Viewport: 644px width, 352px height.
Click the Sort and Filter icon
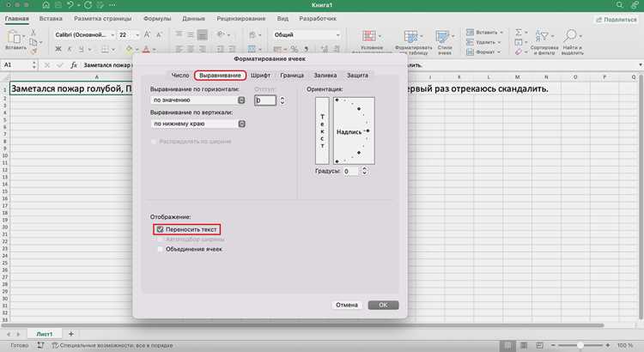542,36
